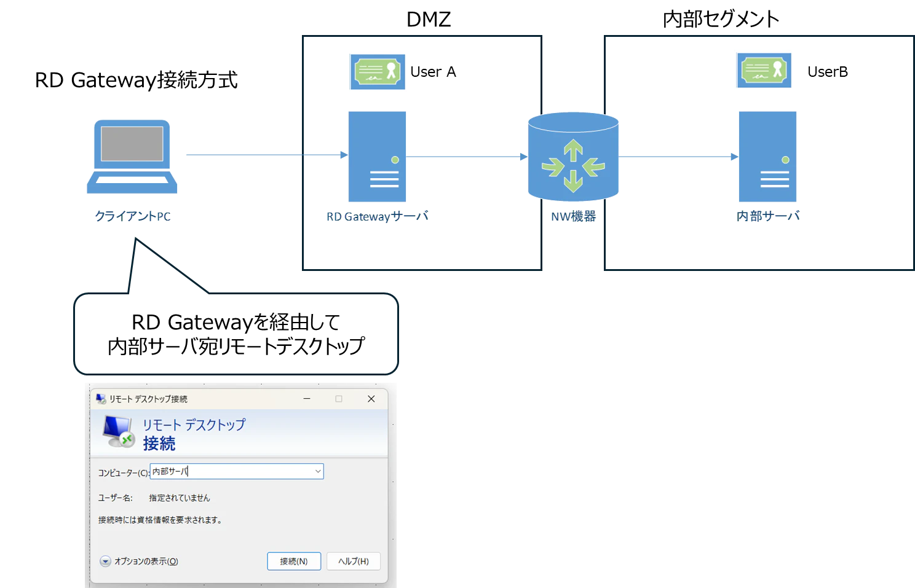915x588 pixels.
Task: Click the Remote Desktop monitor banner icon
Action: coord(119,432)
